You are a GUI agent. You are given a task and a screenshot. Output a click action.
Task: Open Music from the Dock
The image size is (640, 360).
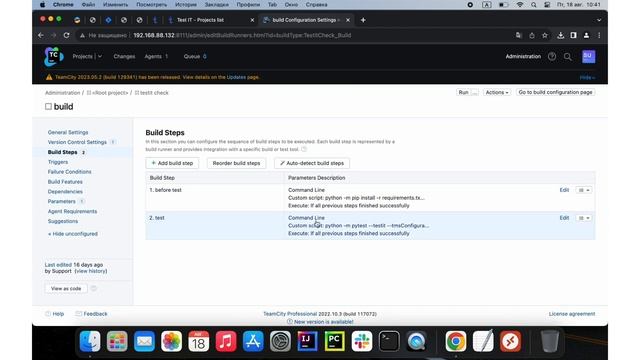pos(226,341)
